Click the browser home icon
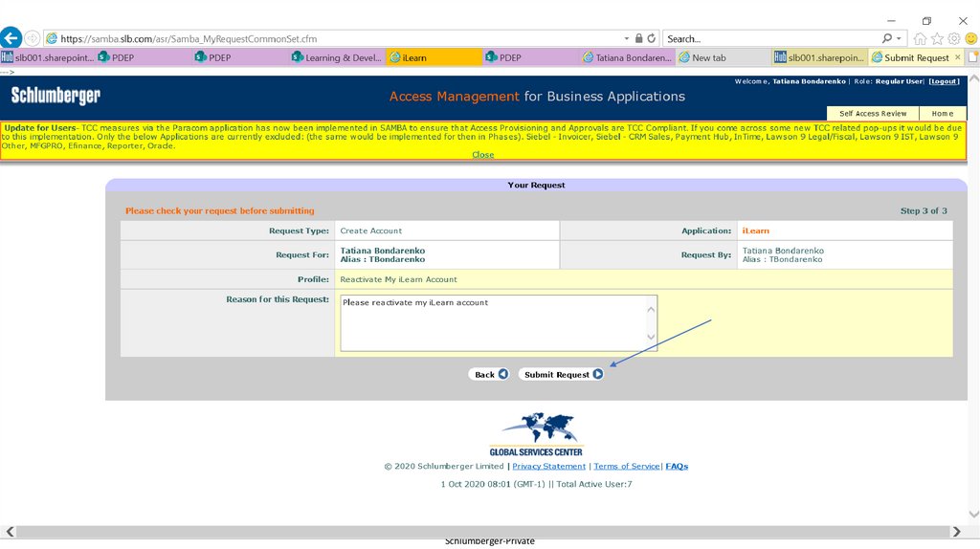Viewport: 980px width, 549px height. coord(920,38)
